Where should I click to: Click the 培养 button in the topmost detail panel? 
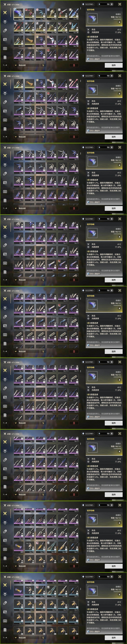[114, 65]
